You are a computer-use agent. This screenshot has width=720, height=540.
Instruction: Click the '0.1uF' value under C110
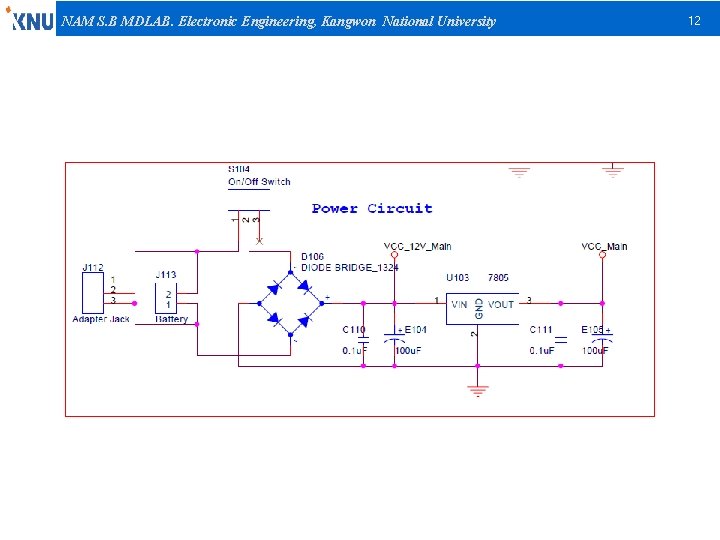pos(355,350)
